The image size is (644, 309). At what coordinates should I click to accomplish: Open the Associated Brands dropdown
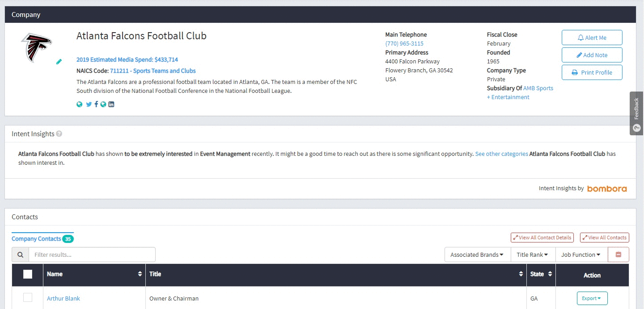477,255
